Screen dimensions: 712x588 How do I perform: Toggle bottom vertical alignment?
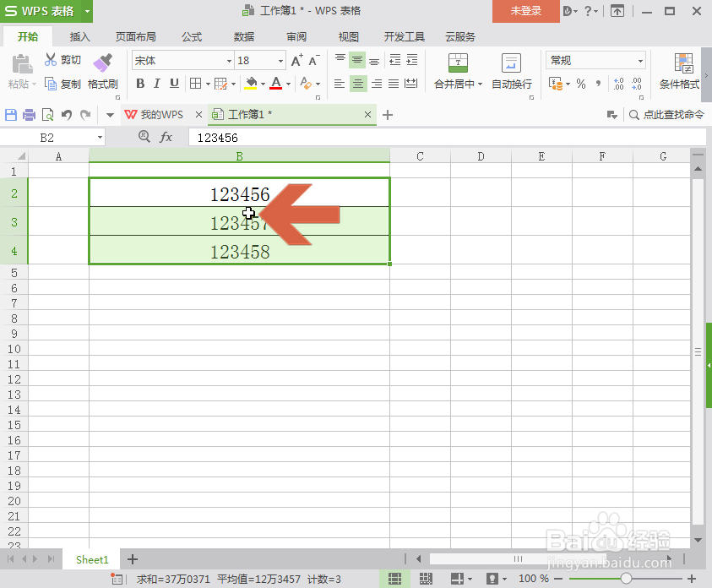click(374, 60)
